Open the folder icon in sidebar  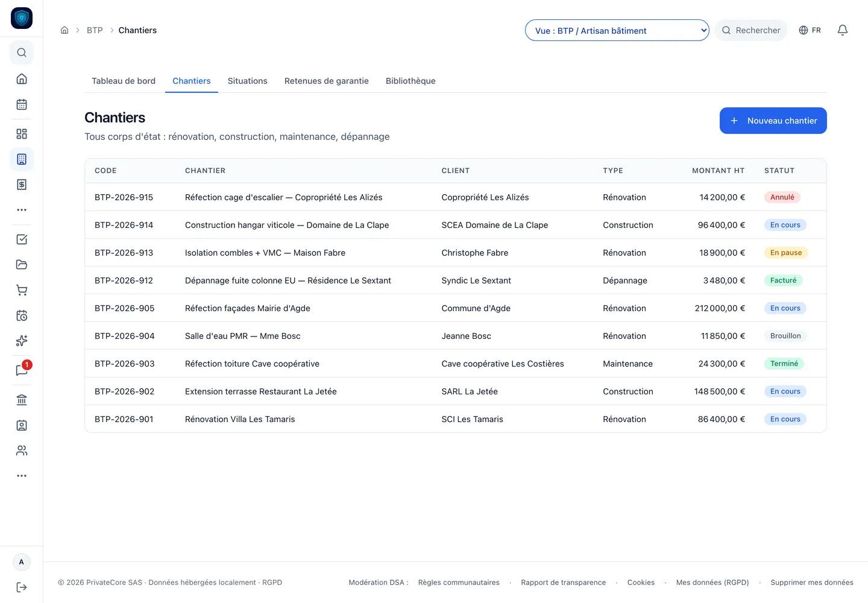(22, 265)
